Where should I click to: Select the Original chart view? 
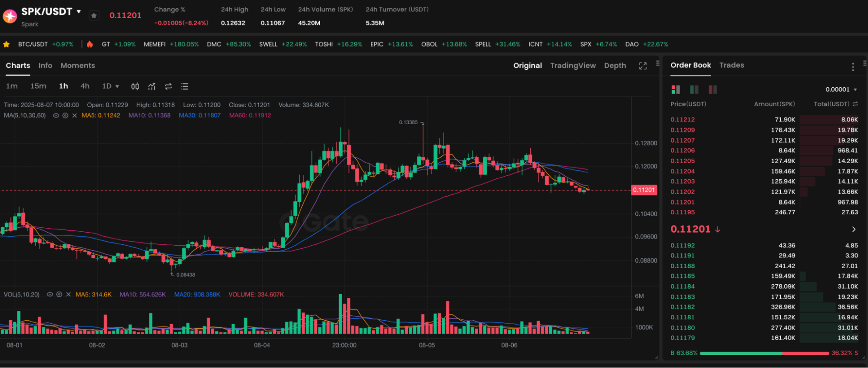pyautogui.click(x=528, y=66)
